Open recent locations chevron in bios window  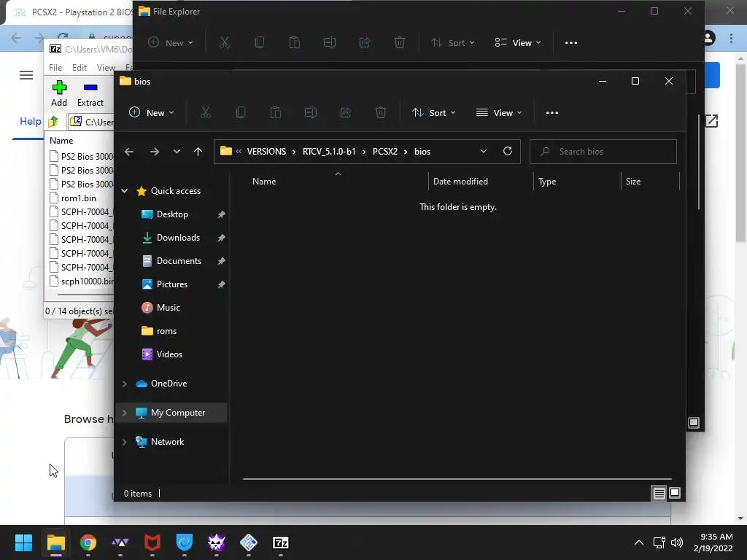click(x=177, y=152)
